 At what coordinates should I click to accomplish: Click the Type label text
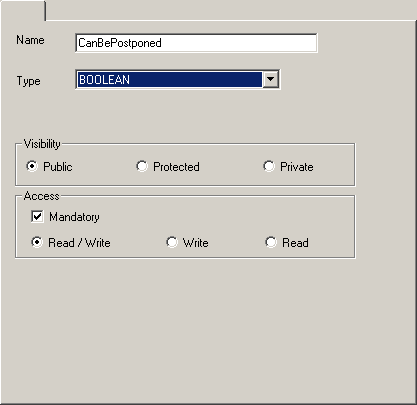pyautogui.click(x=29, y=81)
